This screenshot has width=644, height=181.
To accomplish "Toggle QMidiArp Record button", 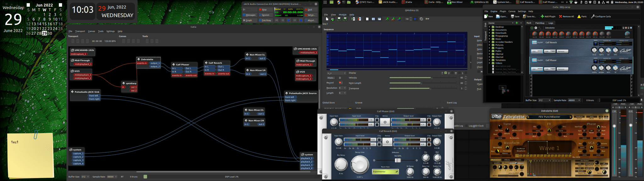I will (341, 83).
